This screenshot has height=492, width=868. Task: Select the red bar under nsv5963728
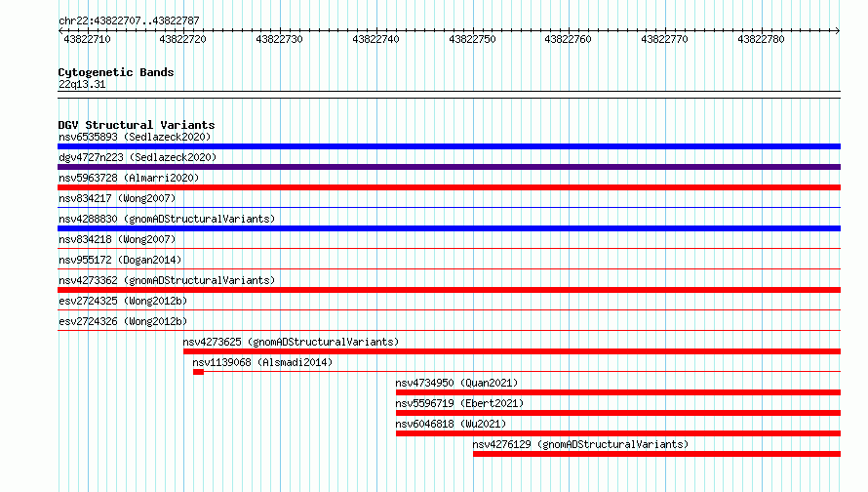tap(449, 187)
